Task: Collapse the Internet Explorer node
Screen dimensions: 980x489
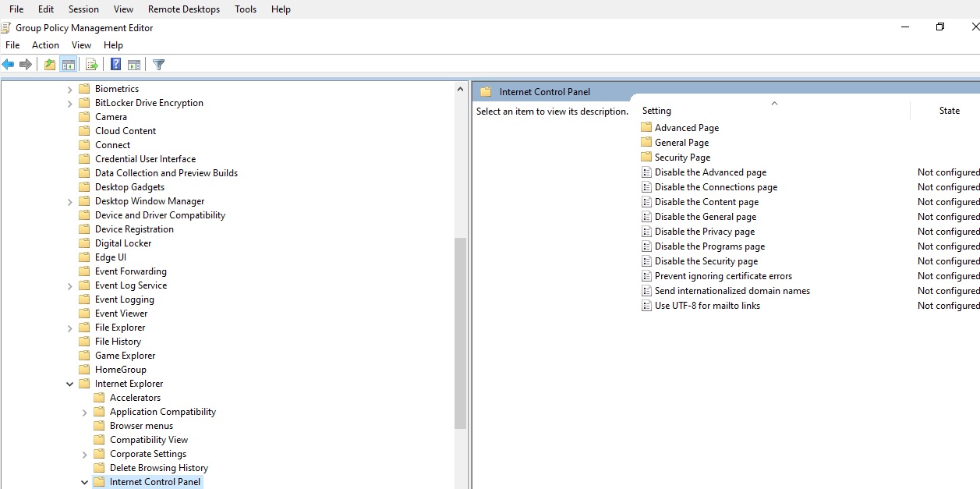Action: (x=69, y=384)
